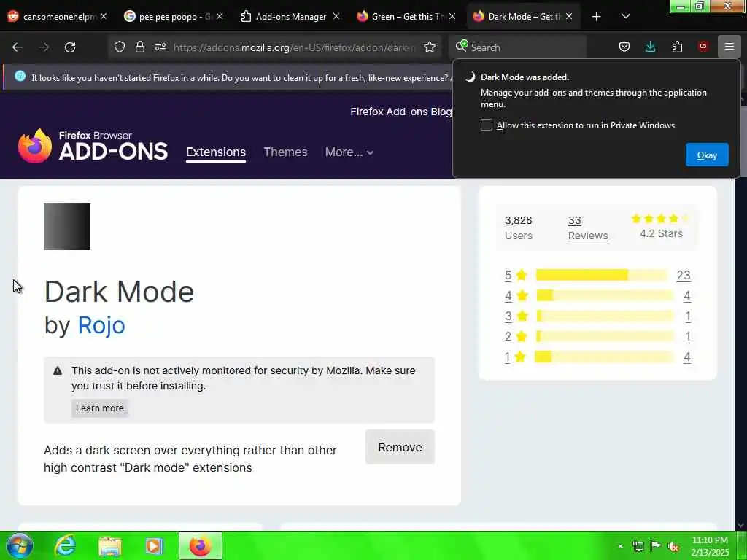This screenshot has height=560, width=747.
Task: Save page to Pocket icon
Action: (x=624, y=47)
